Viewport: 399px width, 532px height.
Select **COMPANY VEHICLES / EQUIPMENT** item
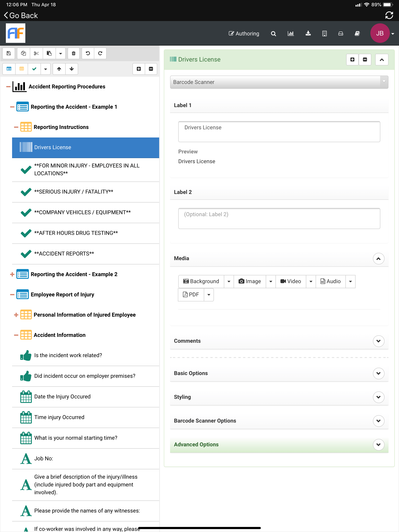(86, 213)
